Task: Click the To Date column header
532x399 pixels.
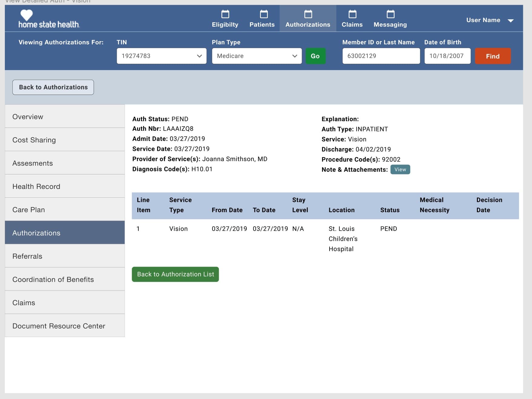Action: click(264, 210)
